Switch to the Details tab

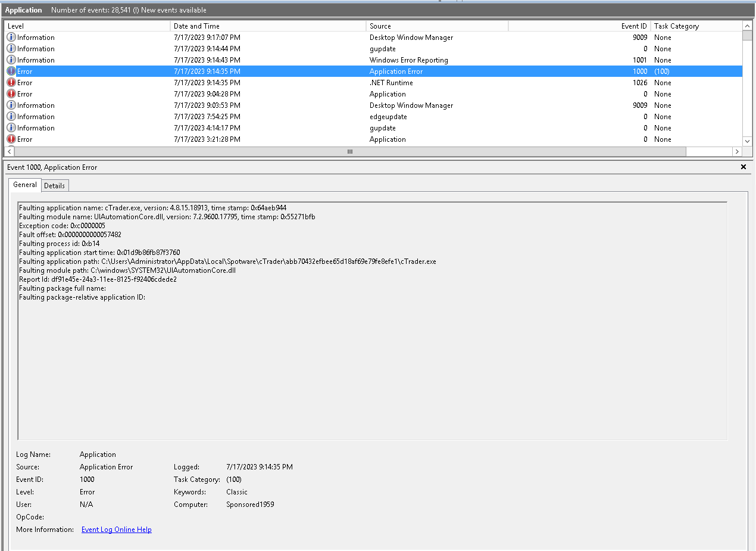point(54,186)
